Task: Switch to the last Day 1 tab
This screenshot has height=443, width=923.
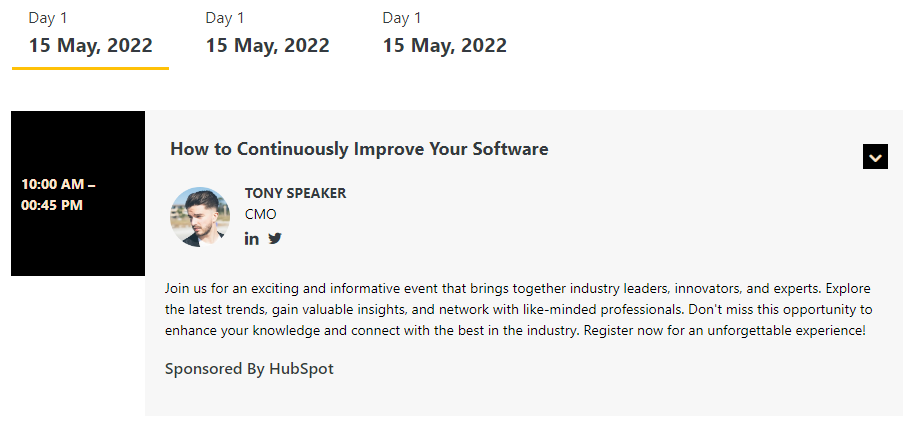Action: (x=444, y=34)
